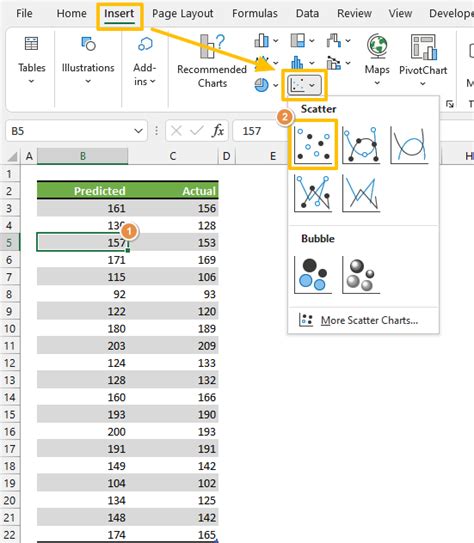The width and height of the screenshot is (474, 543).
Task: Go to the Formulas tab
Action: tap(254, 14)
